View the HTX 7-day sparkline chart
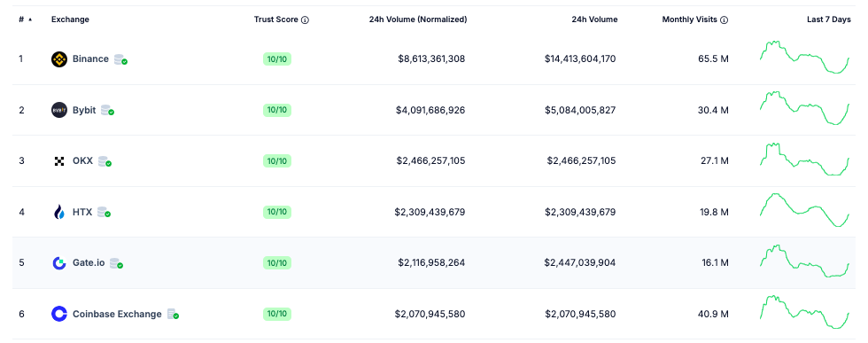This screenshot has width=868, height=343. click(x=804, y=211)
